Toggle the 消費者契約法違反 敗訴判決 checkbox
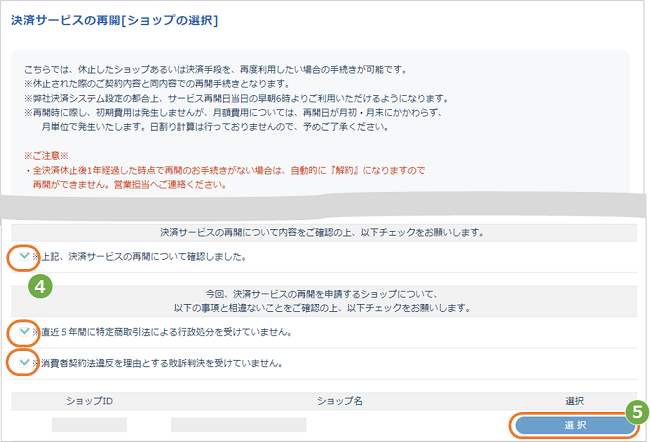Viewport: 650px width, 442px height. (24, 363)
